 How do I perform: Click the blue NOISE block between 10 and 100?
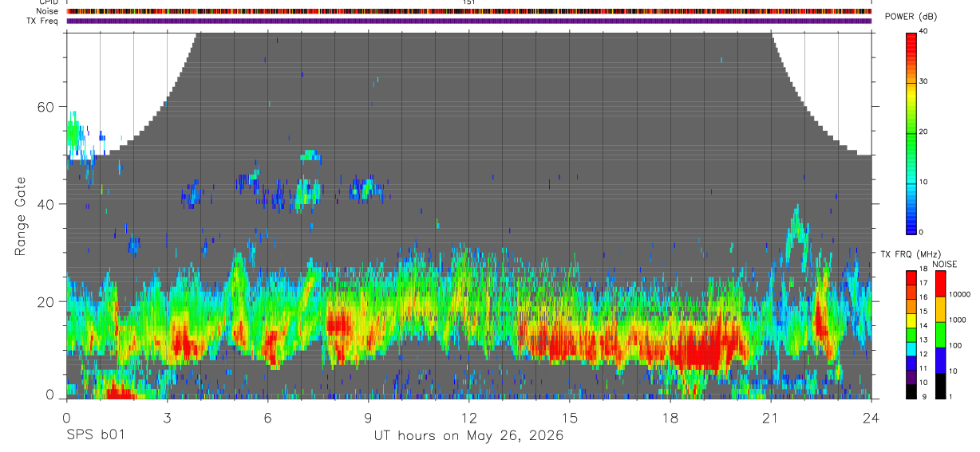point(940,360)
